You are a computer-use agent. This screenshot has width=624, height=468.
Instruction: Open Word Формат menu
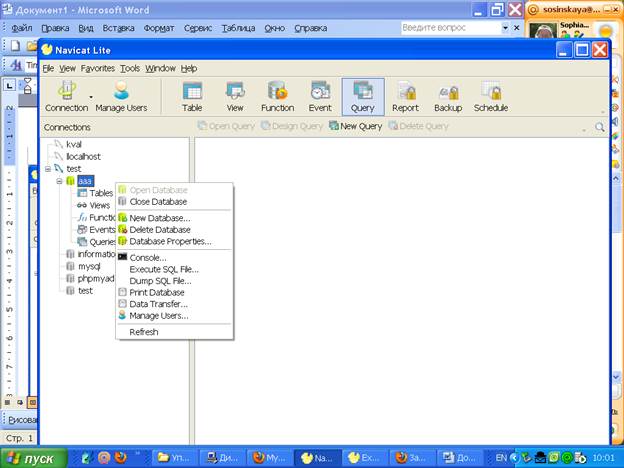(x=159, y=28)
